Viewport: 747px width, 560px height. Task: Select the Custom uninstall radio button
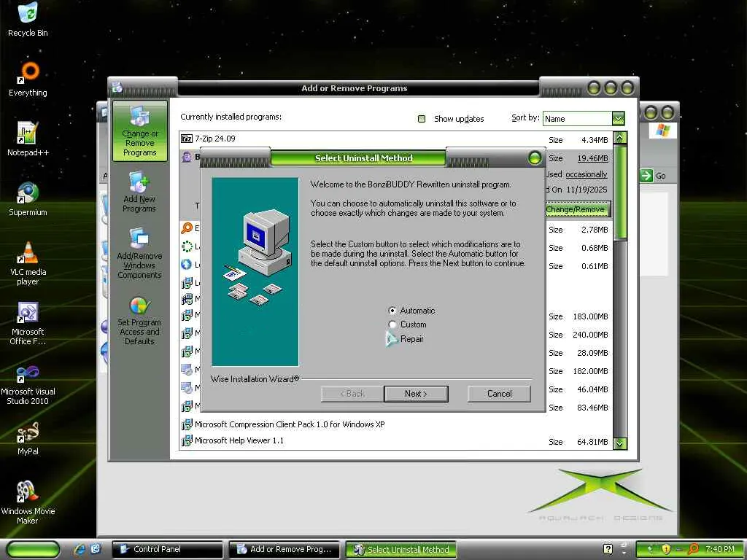pos(392,324)
